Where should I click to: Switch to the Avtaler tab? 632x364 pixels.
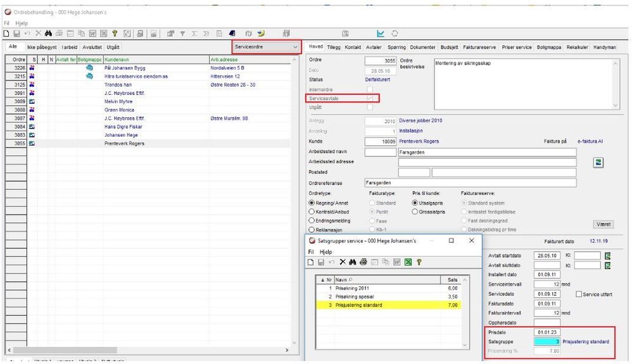(374, 47)
